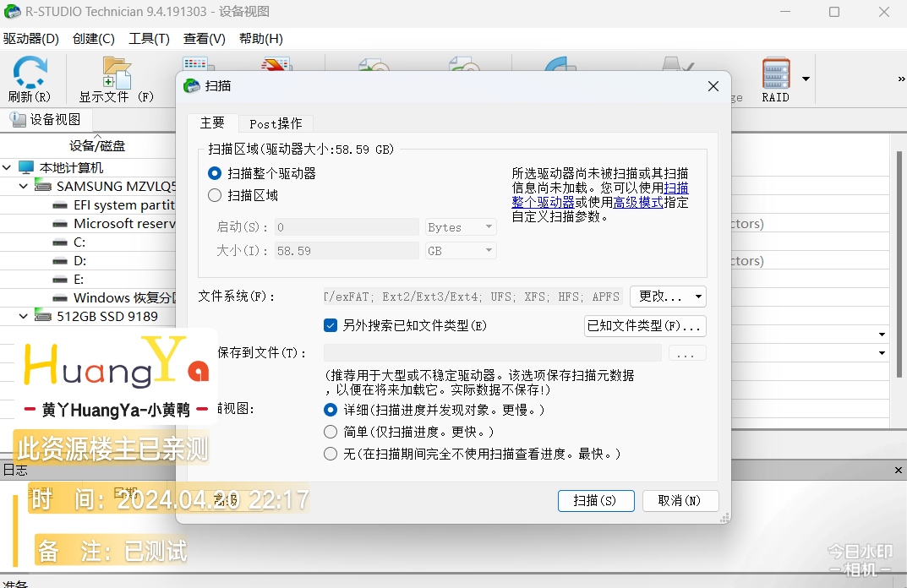Click the right panel vertical scrollbar

click(899, 264)
